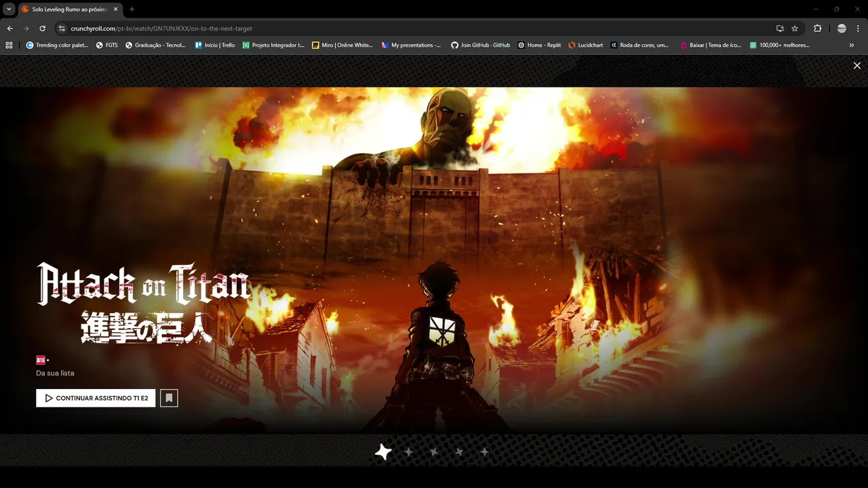This screenshot has width=868, height=488.
Task: Open the Início | Trello bookmark
Action: (x=214, y=45)
